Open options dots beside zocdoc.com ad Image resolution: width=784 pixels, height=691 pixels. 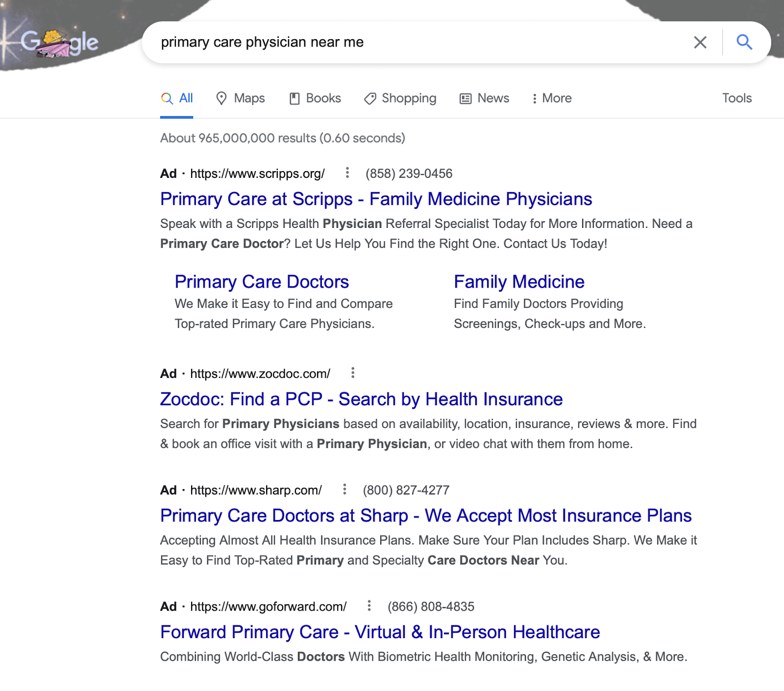352,373
